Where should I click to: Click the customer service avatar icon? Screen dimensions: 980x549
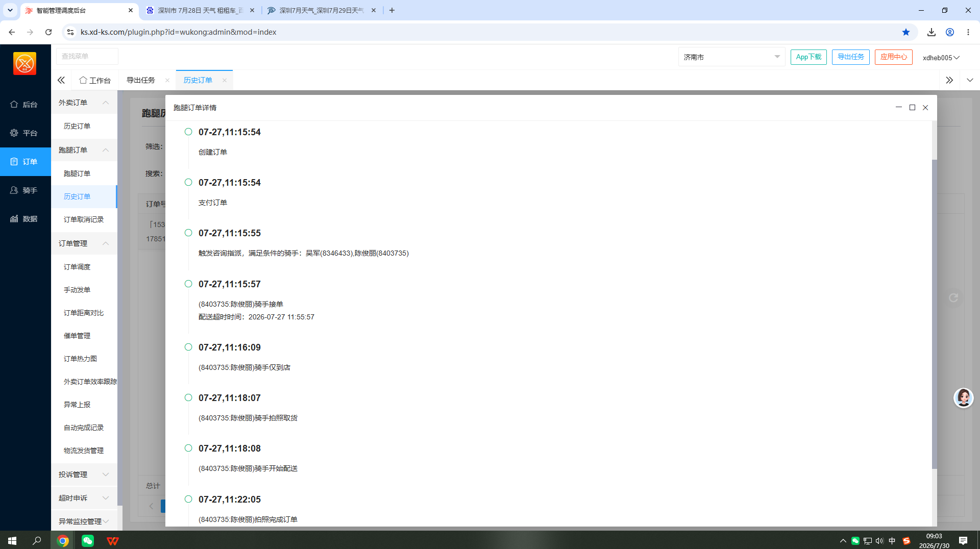[x=964, y=398]
